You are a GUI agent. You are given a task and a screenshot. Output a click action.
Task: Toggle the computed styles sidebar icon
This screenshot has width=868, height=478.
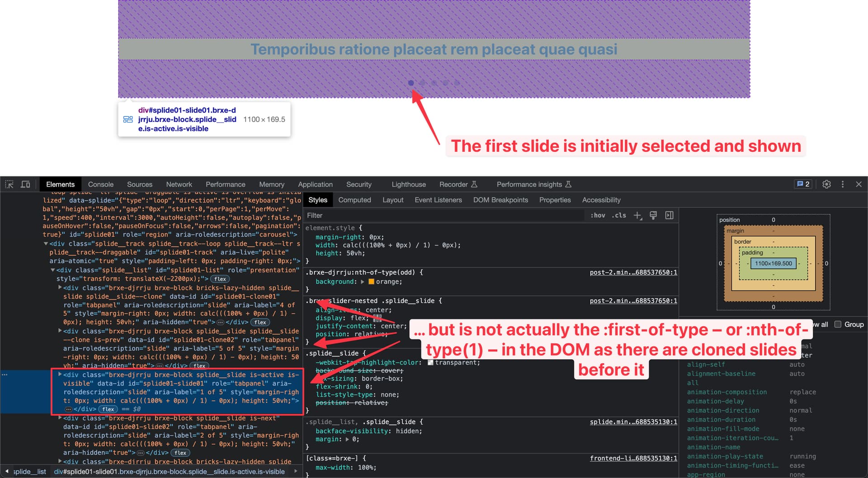670,216
